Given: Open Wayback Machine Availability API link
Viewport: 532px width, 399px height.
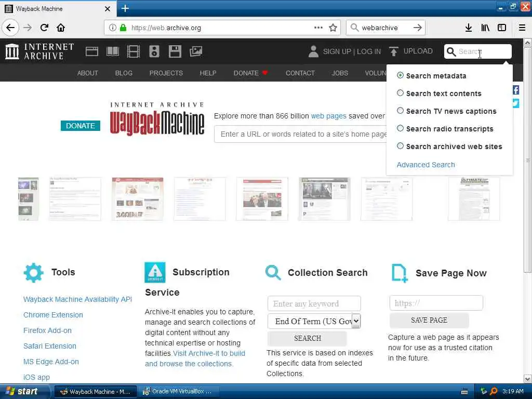Looking at the screenshot, I should point(77,299).
